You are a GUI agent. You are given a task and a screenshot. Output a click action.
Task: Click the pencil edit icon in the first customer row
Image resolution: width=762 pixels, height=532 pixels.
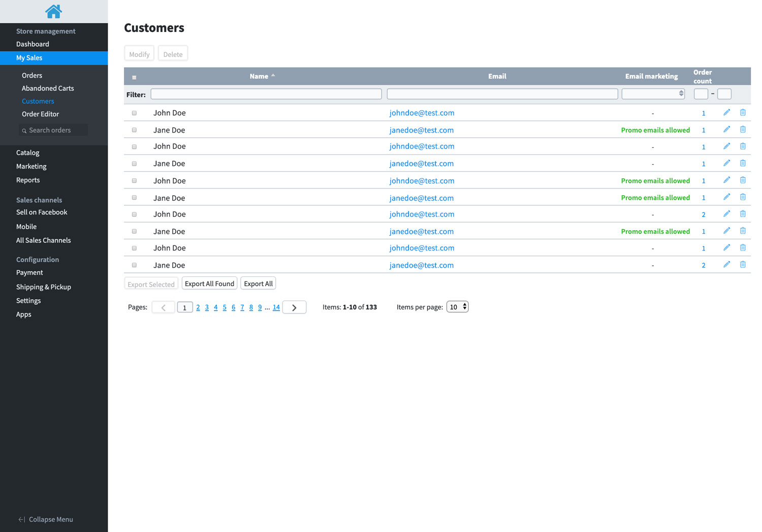coord(726,112)
